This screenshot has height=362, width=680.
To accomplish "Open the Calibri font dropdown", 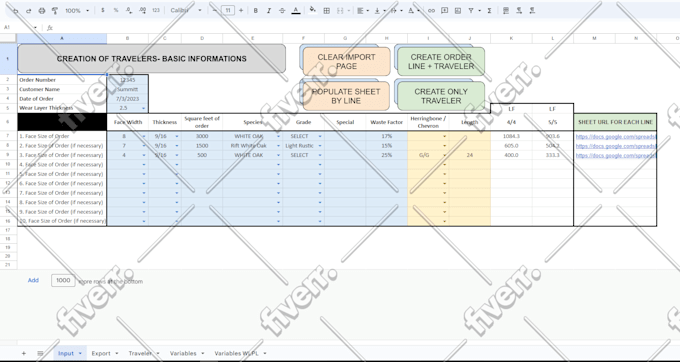I will click(x=186, y=10).
